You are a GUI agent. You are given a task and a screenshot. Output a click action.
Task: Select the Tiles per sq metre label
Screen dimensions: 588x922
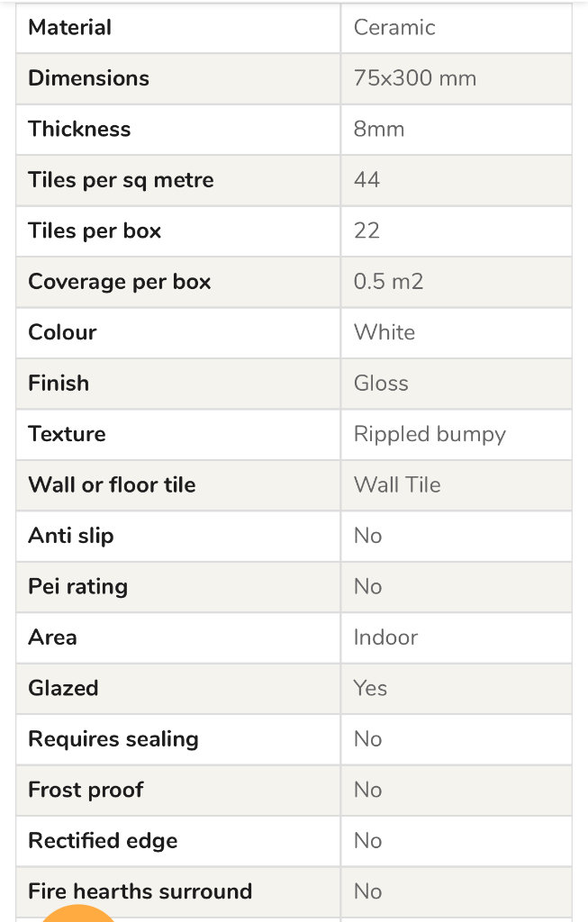click(122, 180)
